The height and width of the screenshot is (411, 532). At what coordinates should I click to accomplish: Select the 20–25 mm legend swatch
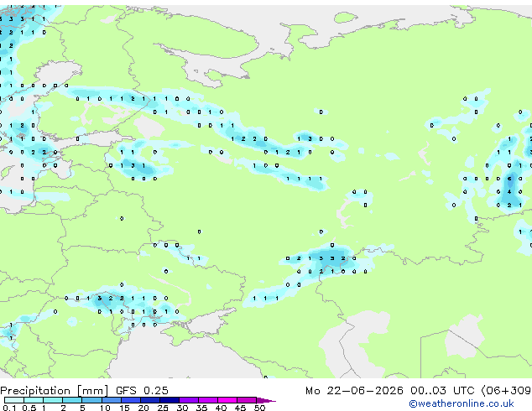pos(150,400)
